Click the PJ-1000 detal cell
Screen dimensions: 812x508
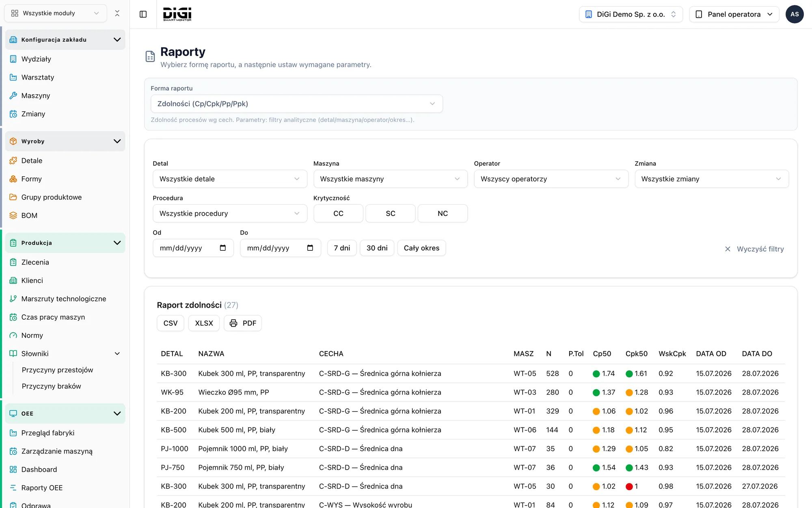point(175,449)
